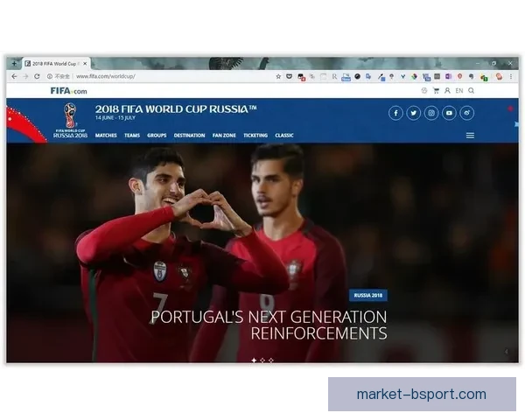
Task: Click the blue V extension icon
Action: coord(402,77)
